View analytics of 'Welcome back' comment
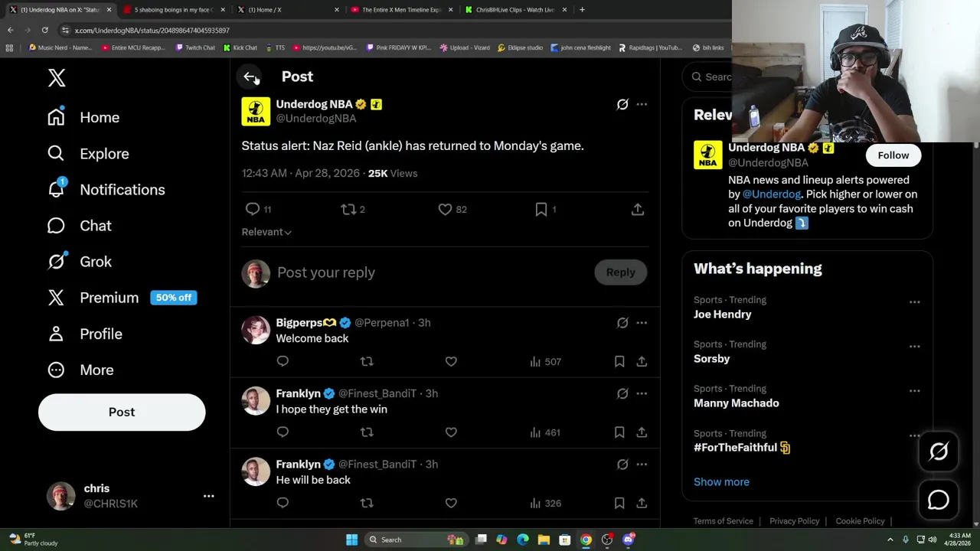 click(x=545, y=361)
